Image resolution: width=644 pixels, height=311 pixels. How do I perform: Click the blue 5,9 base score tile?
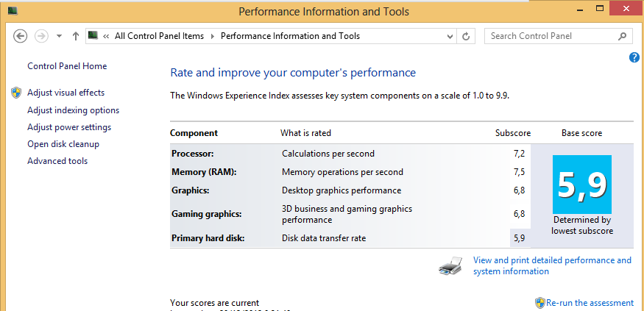click(x=582, y=185)
